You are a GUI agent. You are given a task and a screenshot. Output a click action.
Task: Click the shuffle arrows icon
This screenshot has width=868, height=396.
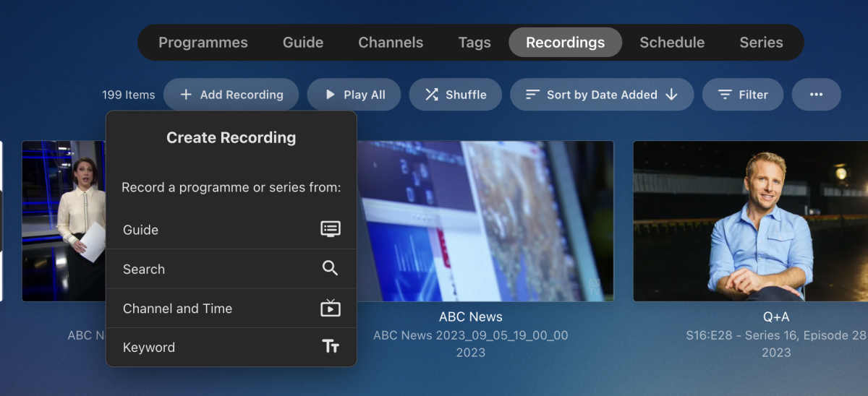[432, 95]
